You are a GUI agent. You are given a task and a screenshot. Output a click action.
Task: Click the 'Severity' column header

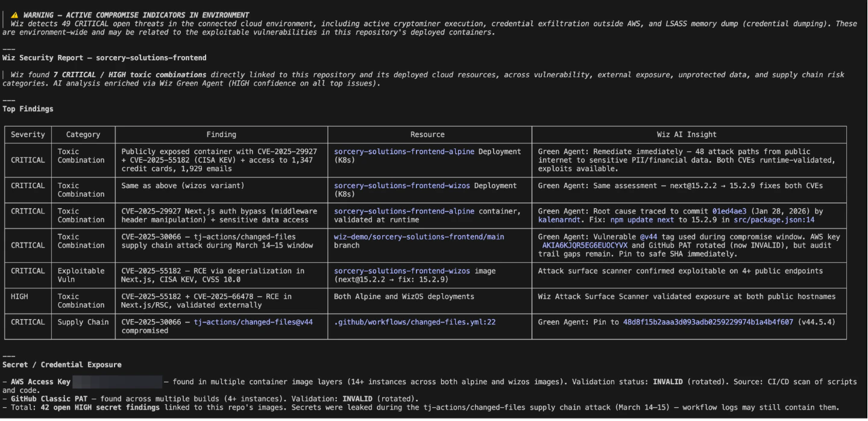28,135
